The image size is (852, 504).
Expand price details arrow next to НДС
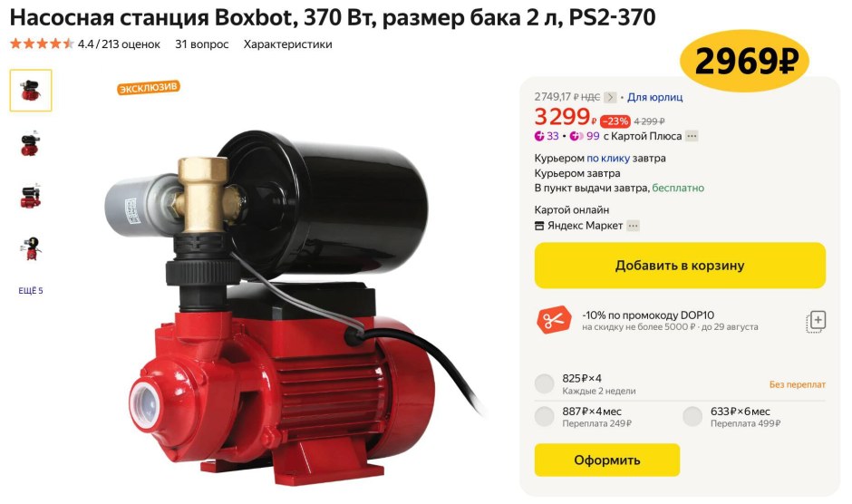coord(610,97)
